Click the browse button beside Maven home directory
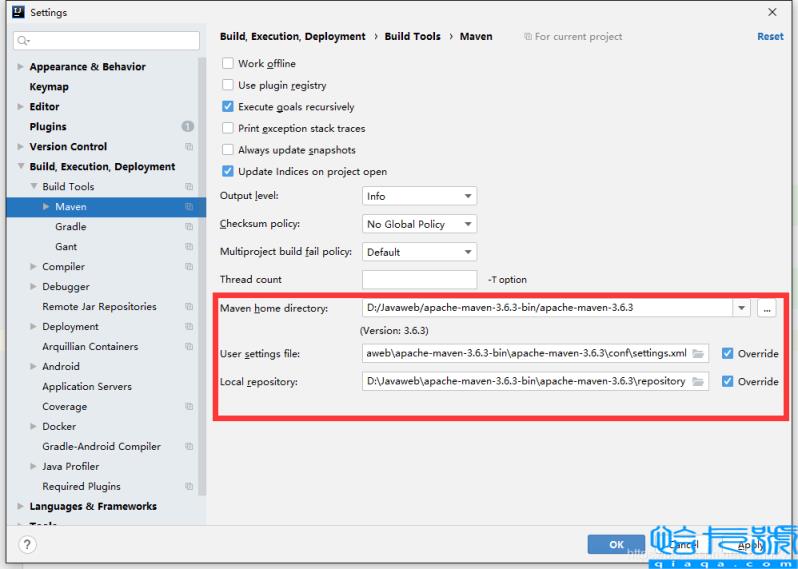This screenshot has width=798, height=569. [767, 308]
